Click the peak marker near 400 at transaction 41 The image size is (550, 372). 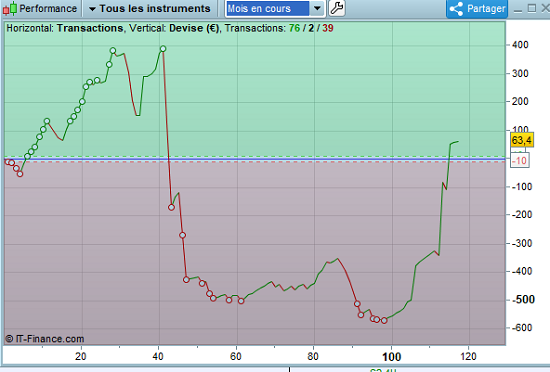tap(163, 49)
